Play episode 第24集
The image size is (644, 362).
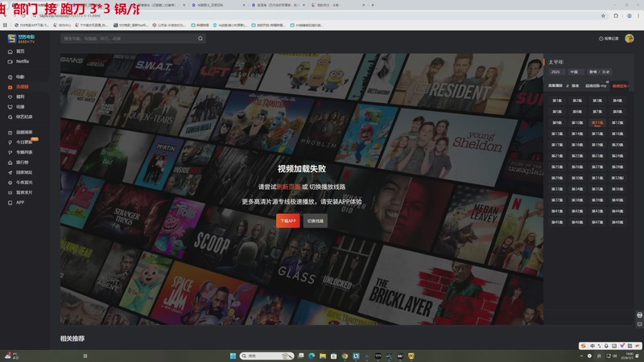click(x=617, y=156)
